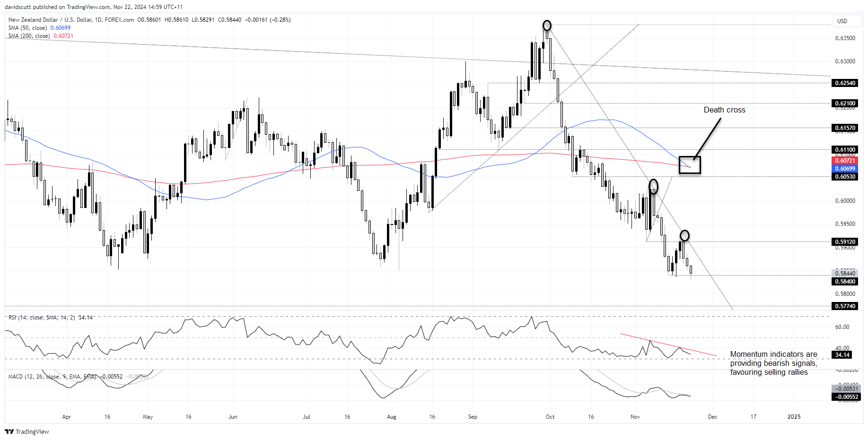868x440 pixels.
Task: Click the publisher line 'davidscutt published on TradingView.com'
Action: pyautogui.click(x=57, y=7)
